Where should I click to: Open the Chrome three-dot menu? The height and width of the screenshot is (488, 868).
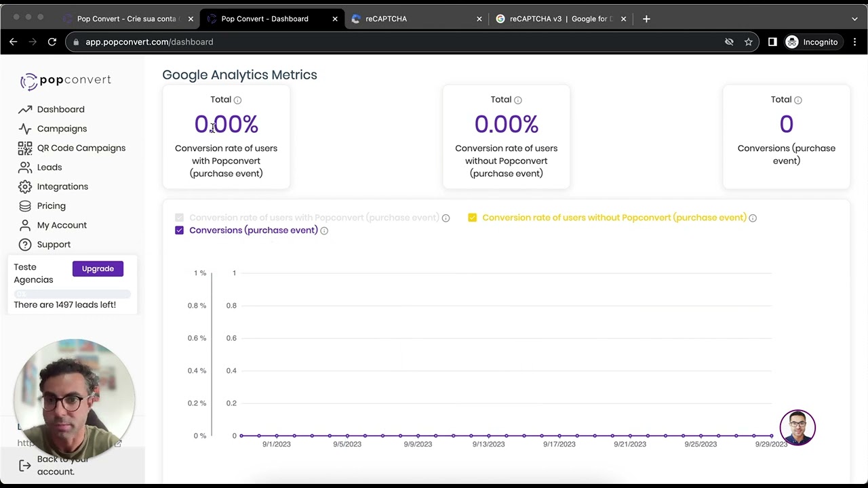tap(854, 42)
